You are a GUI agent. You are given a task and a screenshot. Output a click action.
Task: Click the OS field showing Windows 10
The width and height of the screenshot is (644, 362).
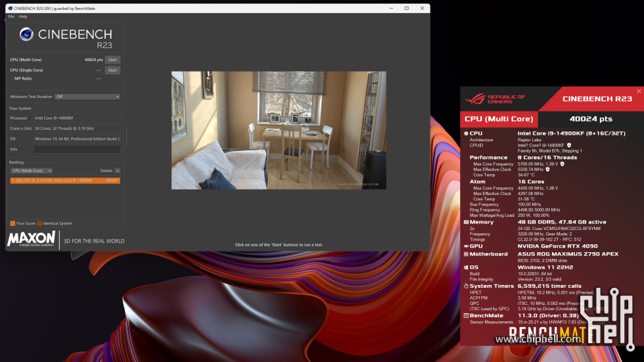(77, 139)
